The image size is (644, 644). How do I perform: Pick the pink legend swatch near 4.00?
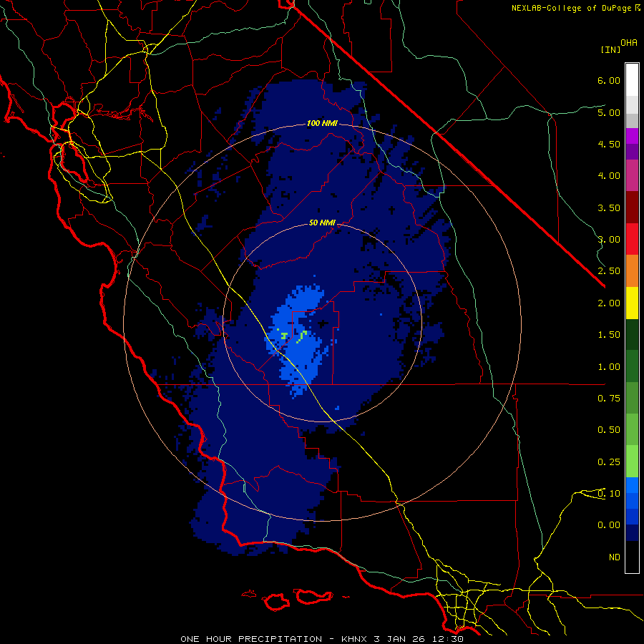[x=632, y=175]
